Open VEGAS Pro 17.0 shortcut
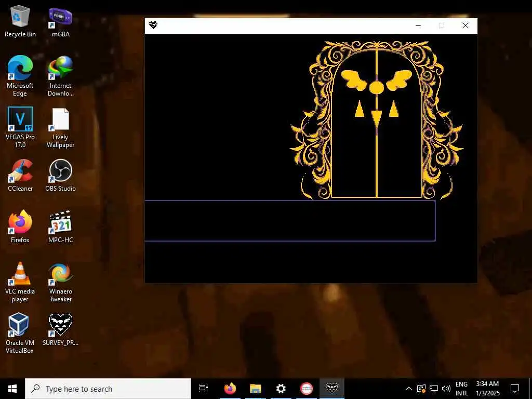The image size is (532, 399). [20, 127]
